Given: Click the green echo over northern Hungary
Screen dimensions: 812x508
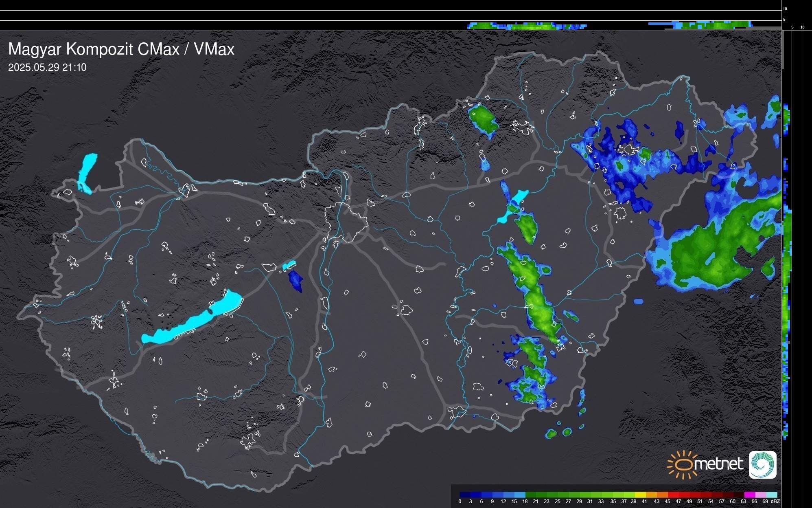Looking at the screenshot, I should click(483, 117).
